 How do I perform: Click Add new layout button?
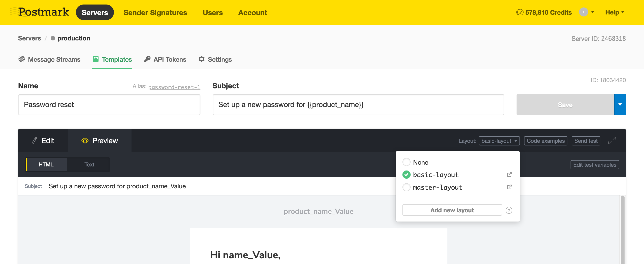(452, 210)
